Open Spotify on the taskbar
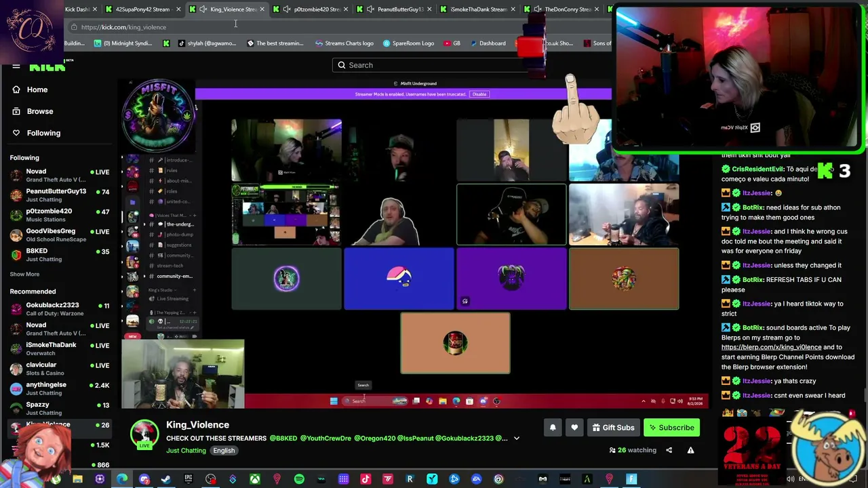The width and height of the screenshot is (868, 488). [299, 480]
